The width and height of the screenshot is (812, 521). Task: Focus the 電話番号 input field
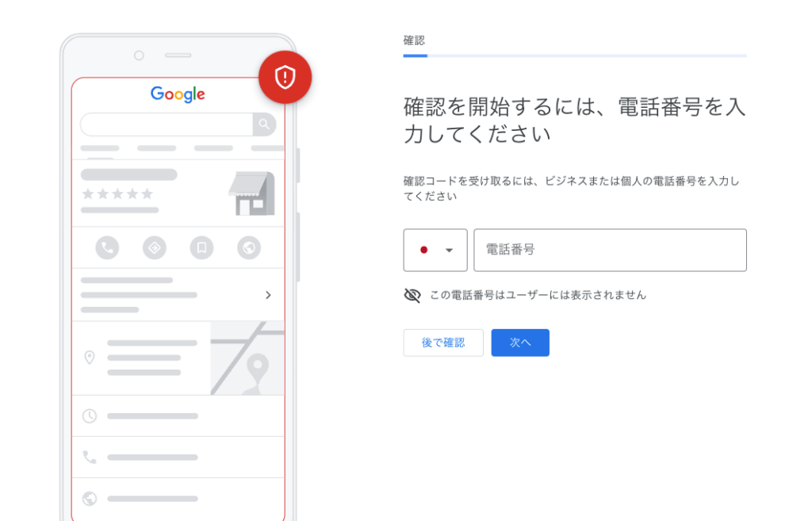point(610,250)
